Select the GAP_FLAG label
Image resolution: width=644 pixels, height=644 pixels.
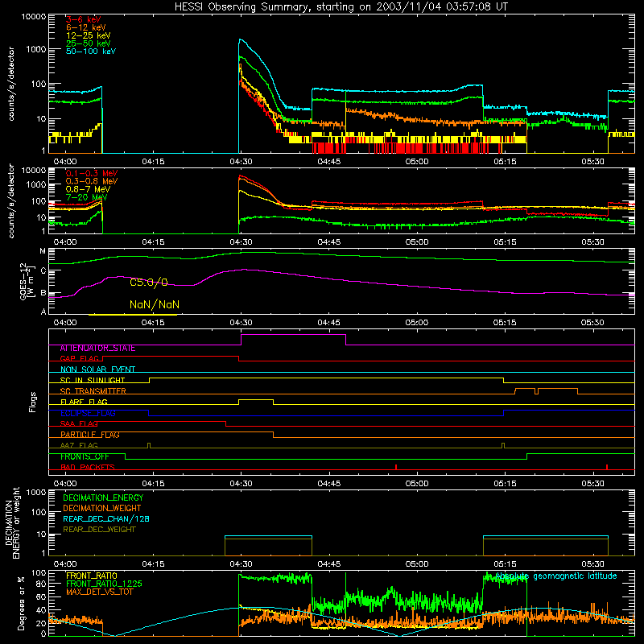pos(79,358)
